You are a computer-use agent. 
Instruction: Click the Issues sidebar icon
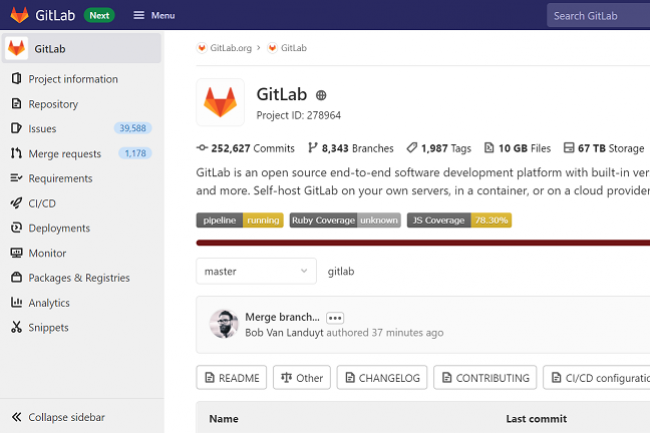(16, 128)
